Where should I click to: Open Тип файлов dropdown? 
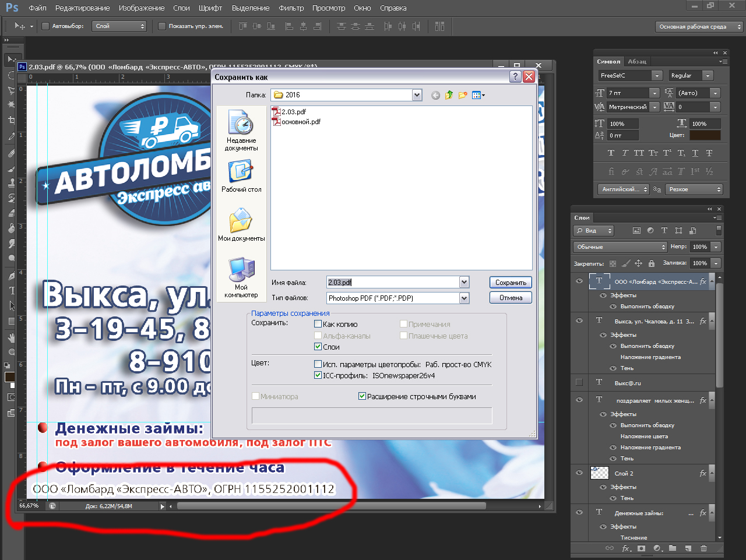tap(464, 298)
